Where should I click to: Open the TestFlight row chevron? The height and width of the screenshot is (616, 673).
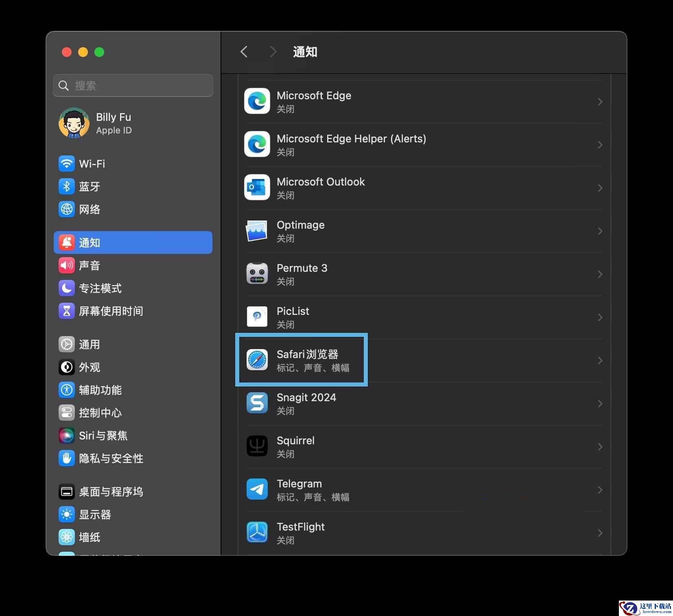pos(600,533)
